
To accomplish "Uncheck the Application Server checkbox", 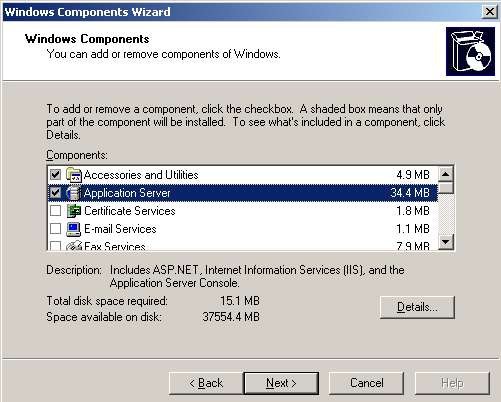I will click(x=55, y=193).
